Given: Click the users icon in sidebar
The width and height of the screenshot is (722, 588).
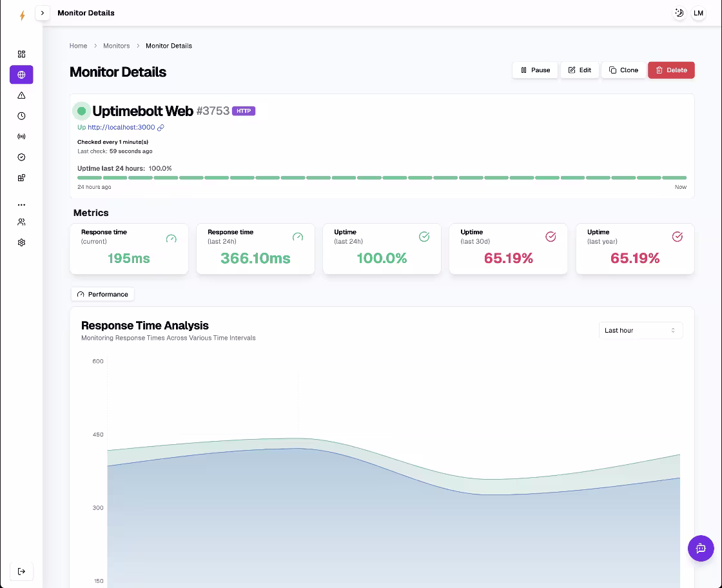Looking at the screenshot, I should 21,222.
